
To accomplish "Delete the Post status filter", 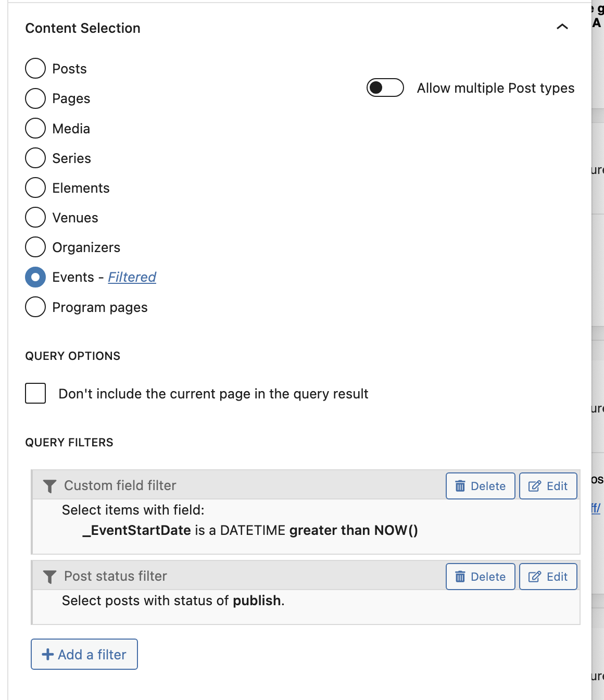I will pos(481,577).
